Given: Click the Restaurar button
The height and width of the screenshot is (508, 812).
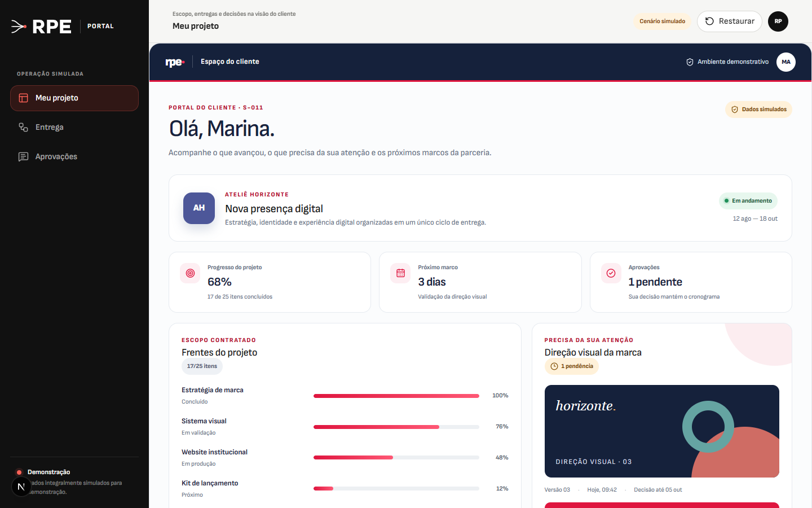Looking at the screenshot, I should click(x=730, y=21).
